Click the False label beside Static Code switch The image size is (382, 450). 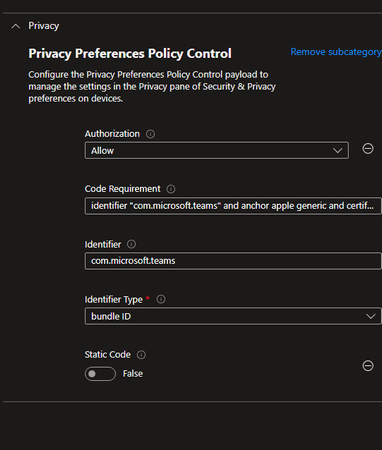[133, 374]
